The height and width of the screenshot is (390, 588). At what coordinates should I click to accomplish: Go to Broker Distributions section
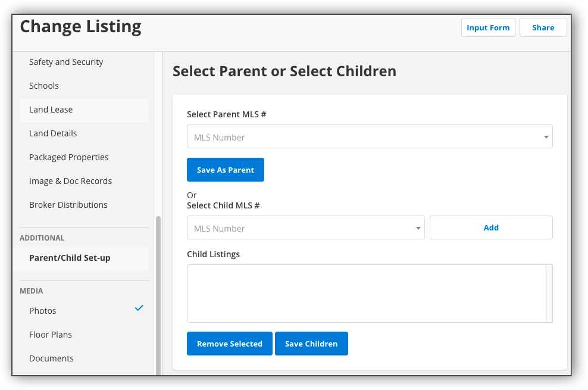click(x=68, y=205)
